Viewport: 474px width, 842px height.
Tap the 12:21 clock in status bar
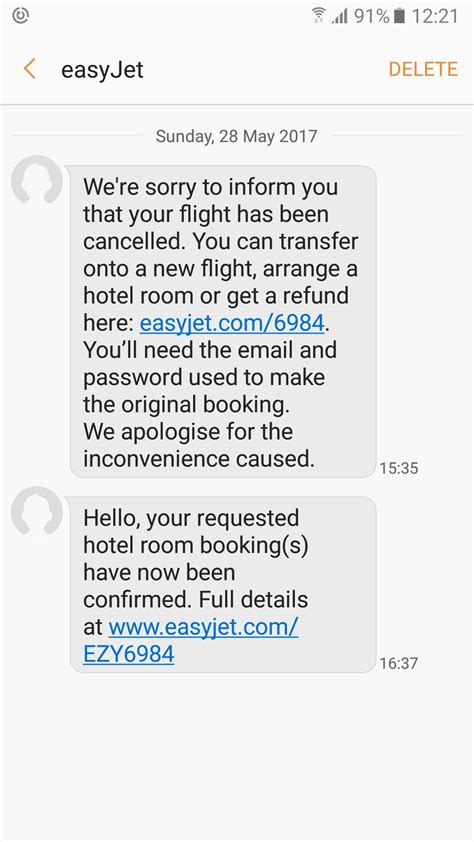coord(435,16)
